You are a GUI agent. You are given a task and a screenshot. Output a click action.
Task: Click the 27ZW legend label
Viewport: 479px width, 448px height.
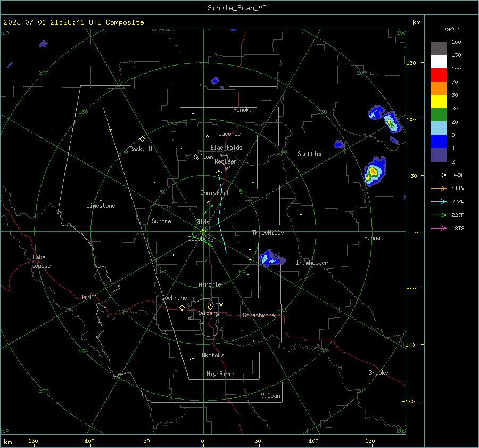tap(458, 201)
